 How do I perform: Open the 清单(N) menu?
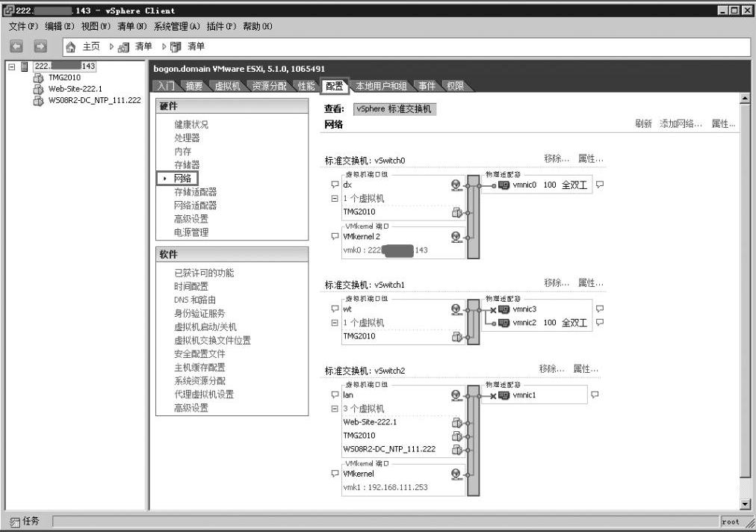[x=132, y=27]
